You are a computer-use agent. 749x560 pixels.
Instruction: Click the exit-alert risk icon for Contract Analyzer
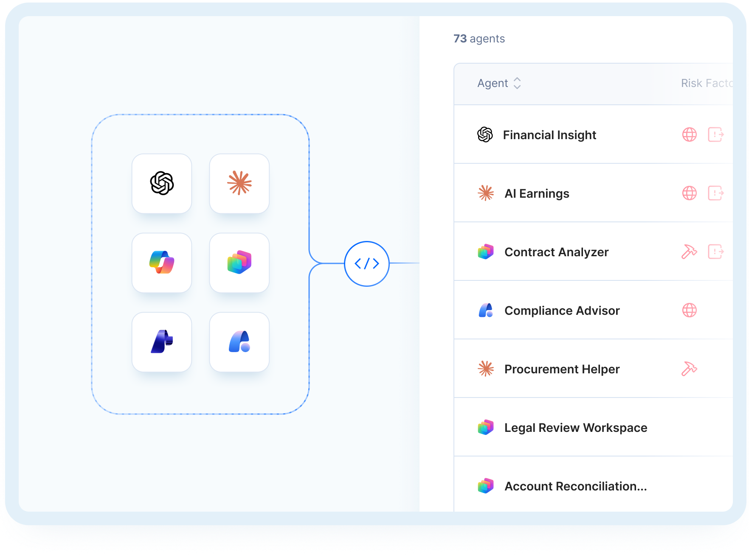pos(716,252)
